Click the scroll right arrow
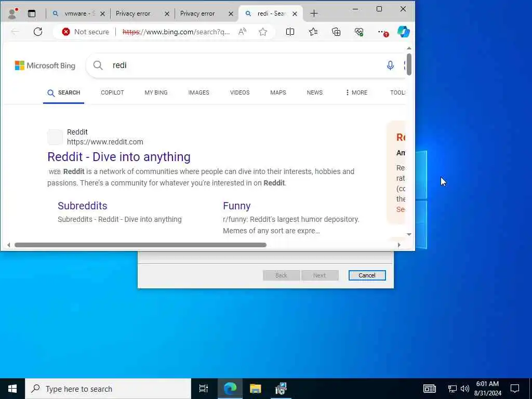 (x=399, y=245)
